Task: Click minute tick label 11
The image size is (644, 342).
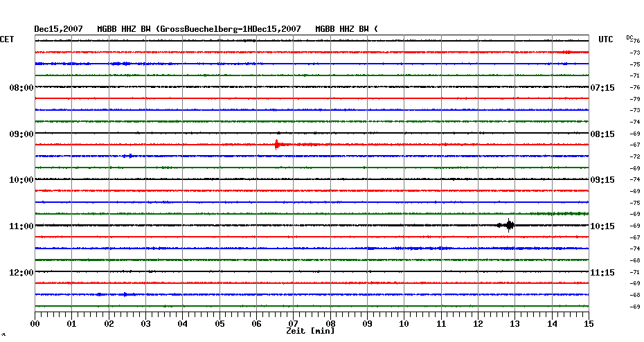Action: [441, 323]
